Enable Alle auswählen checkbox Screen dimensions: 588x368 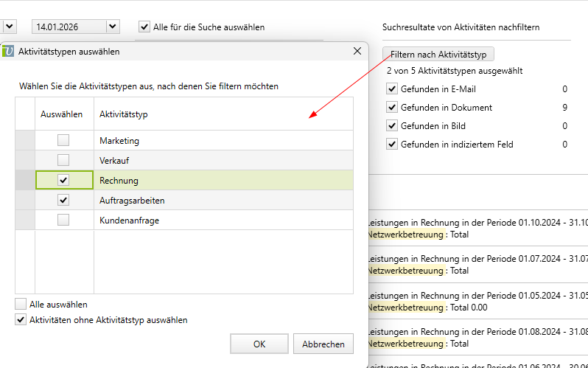(x=21, y=304)
